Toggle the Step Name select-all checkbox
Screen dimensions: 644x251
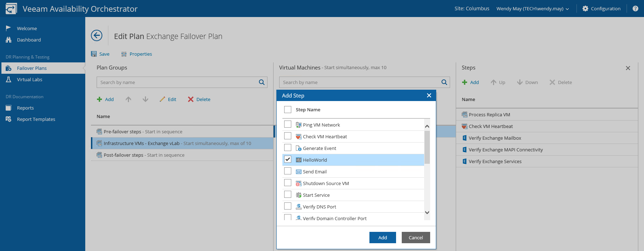point(288,110)
